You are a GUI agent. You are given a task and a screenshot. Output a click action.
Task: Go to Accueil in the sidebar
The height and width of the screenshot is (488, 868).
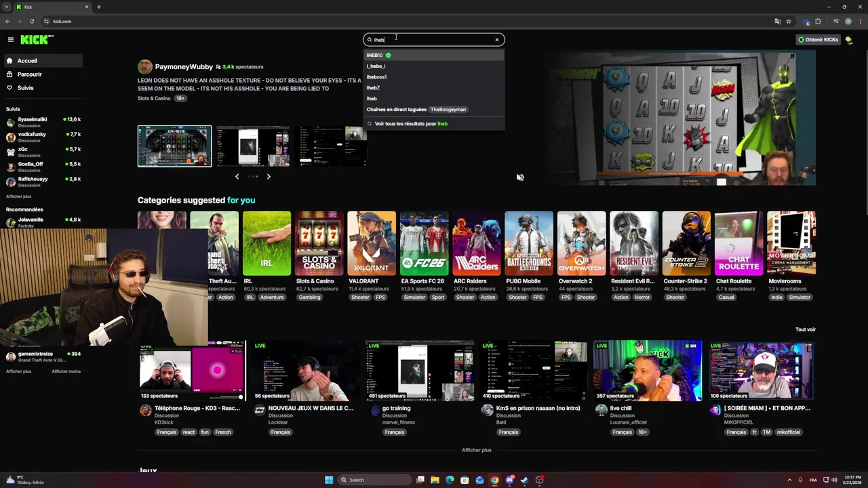pyautogui.click(x=42, y=60)
